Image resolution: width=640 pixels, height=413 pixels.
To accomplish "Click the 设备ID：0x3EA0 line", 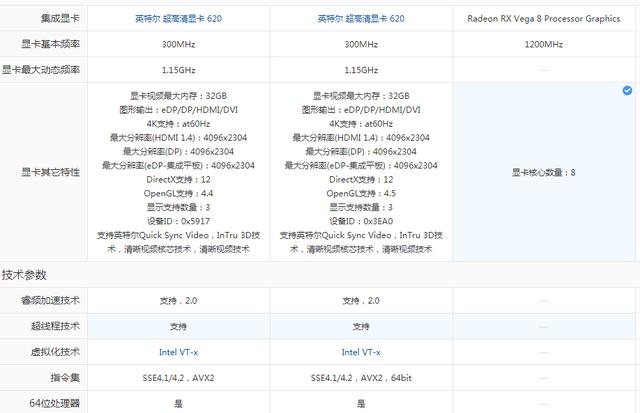I will click(x=361, y=221).
